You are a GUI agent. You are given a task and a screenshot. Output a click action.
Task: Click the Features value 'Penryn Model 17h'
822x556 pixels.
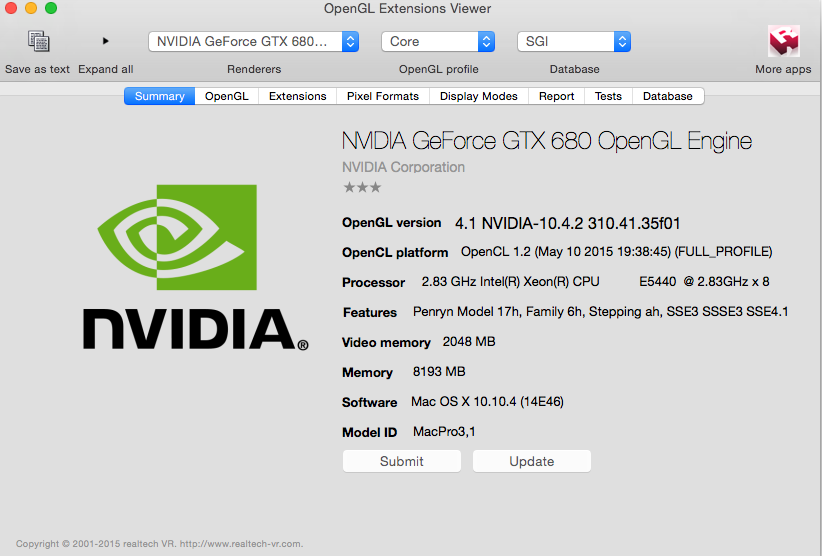pos(466,312)
